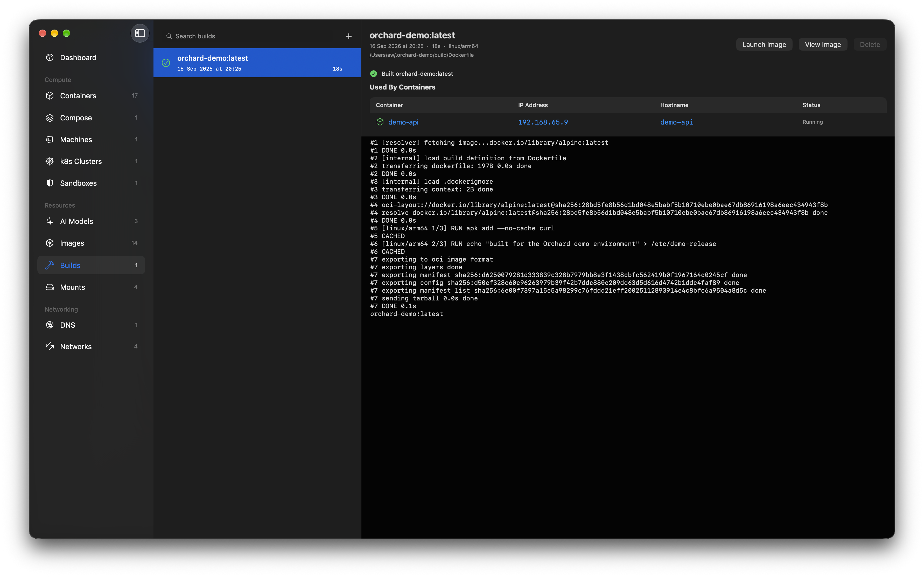The width and height of the screenshot is (924, 577).
Task: Go to the Compose section
Action: tap(91, 118)
